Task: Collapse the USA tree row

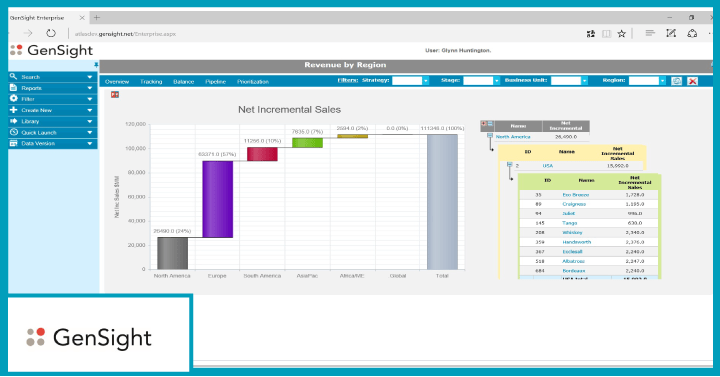Action: coord(510,164)
